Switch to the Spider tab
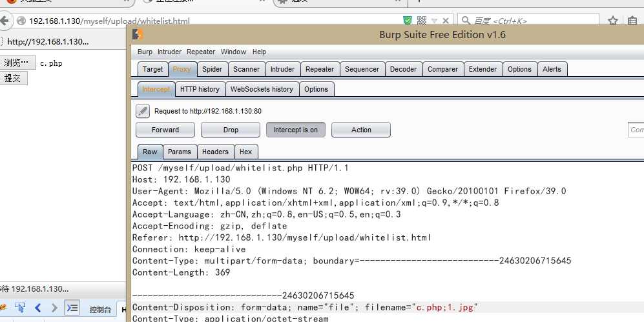Viewport: 644px width, 322px height. tap(212, 69)
